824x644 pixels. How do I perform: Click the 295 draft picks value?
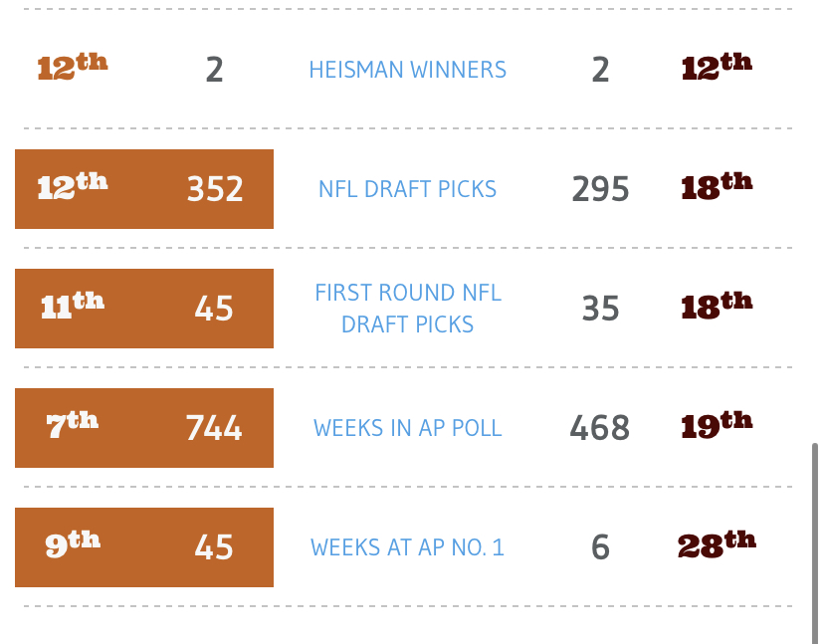600,189
